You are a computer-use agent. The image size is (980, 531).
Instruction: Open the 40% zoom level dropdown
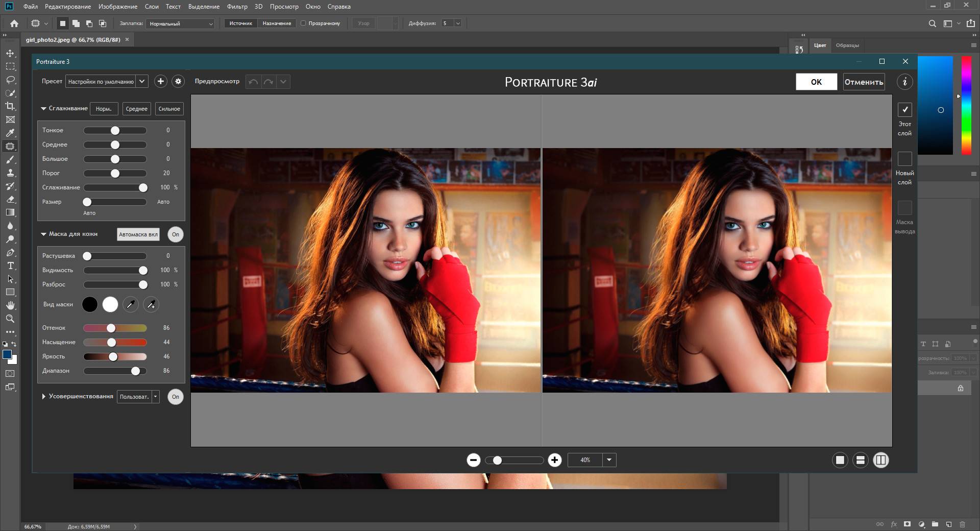coord(609,460)
